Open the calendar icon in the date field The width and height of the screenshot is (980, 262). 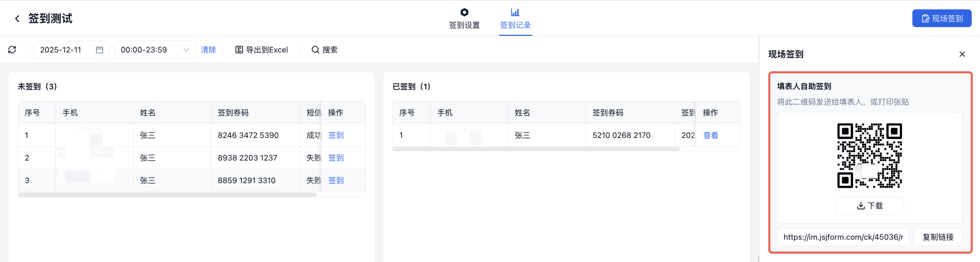[99, 50]
